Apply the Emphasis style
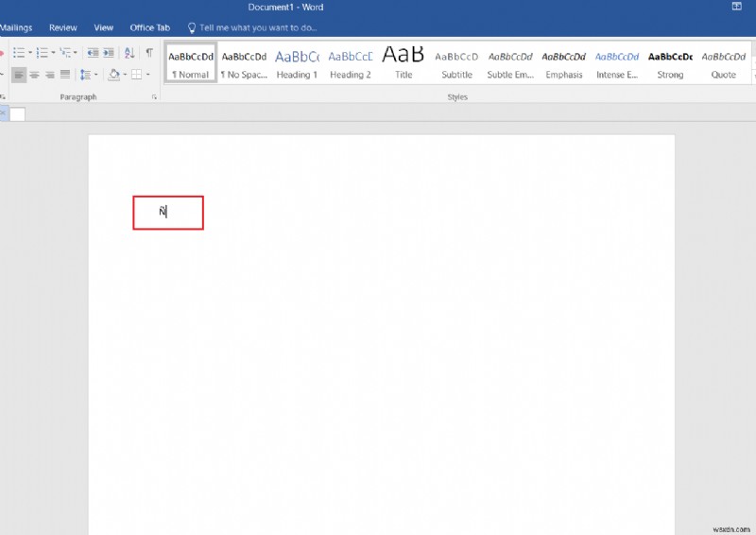Image resolution: width=756 pixels, height=535 pixels. pos(563,63)
